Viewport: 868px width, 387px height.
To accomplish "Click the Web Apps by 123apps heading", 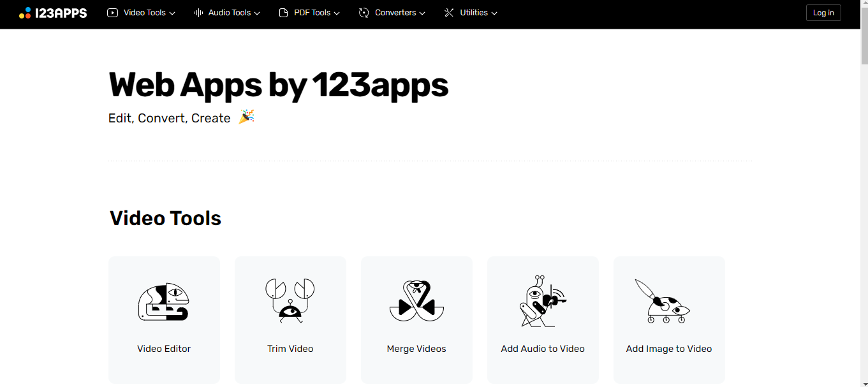I will click(x=279, y=85).
